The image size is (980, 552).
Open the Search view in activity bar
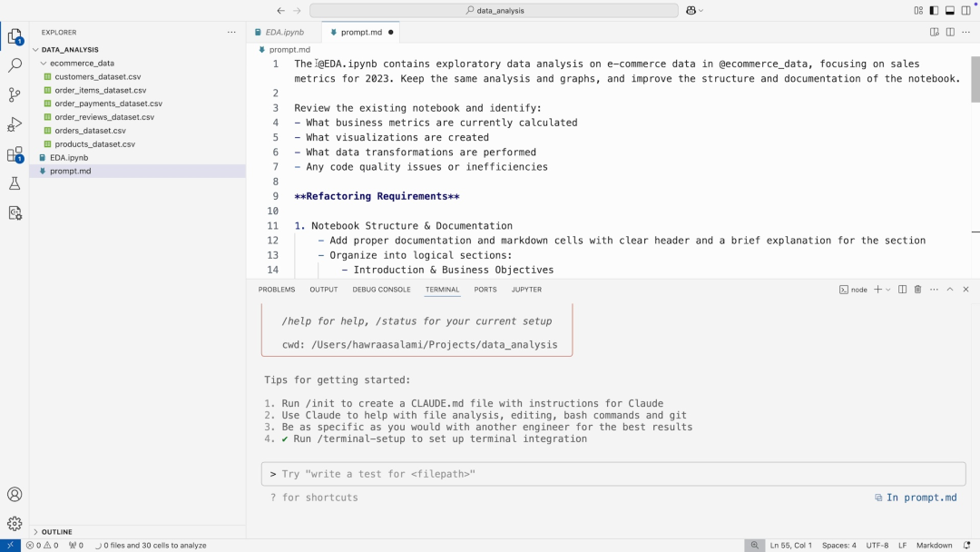(x=15, y=65)
